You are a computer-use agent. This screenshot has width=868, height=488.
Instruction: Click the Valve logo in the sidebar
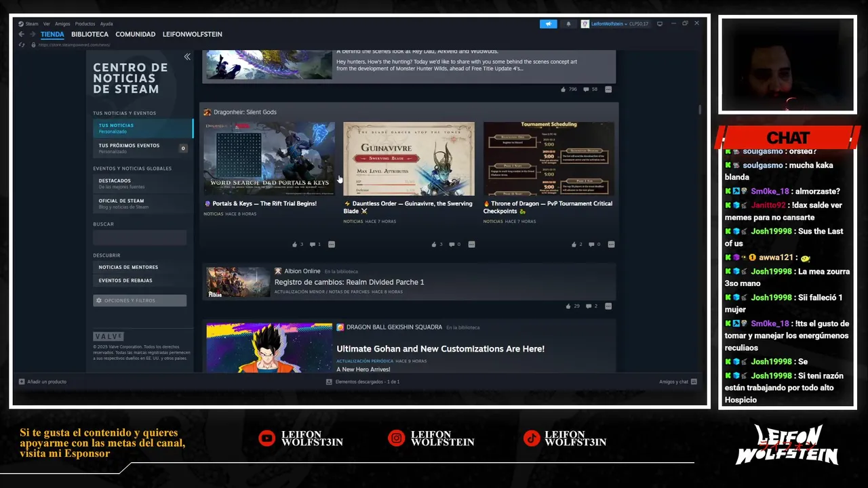(x=108, y=336)
